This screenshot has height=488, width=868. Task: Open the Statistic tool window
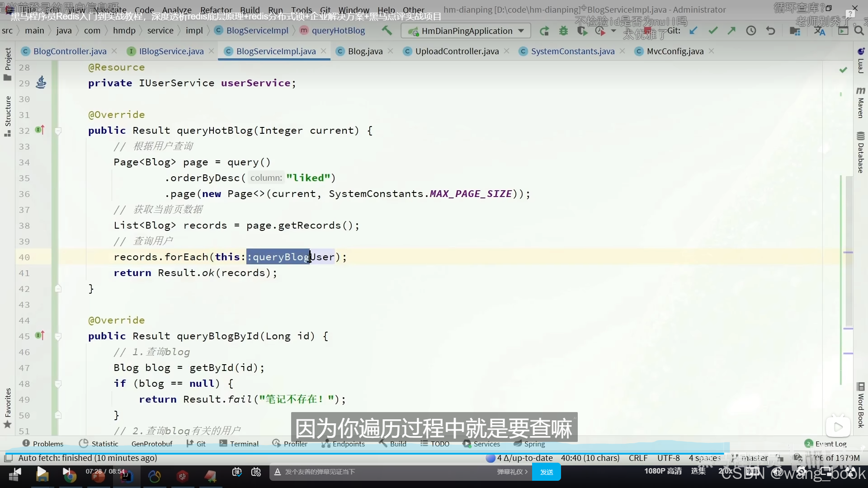99,444
